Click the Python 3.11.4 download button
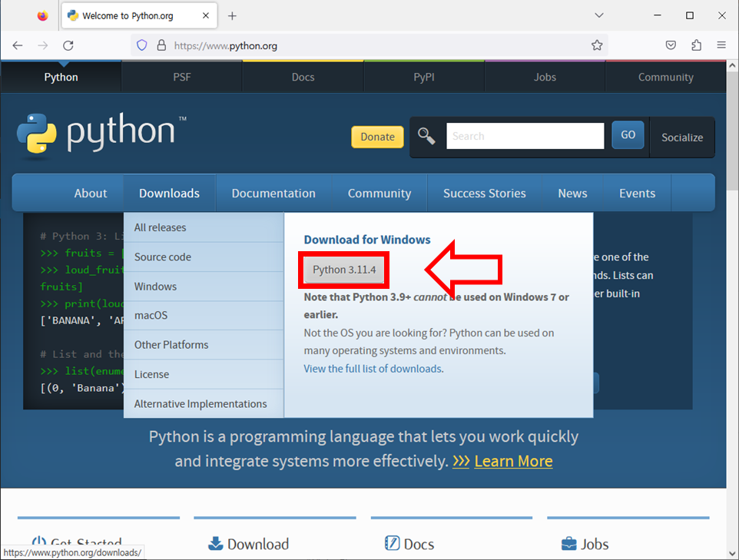The height and width of the screenshot is (560, 739). (x=344, y=270)
